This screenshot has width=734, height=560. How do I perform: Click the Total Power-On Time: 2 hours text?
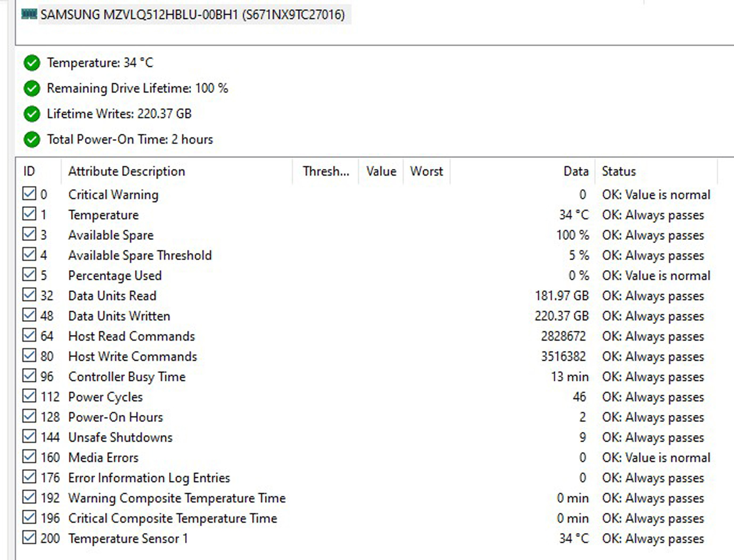pyautogui.click(x=130, y=139)
